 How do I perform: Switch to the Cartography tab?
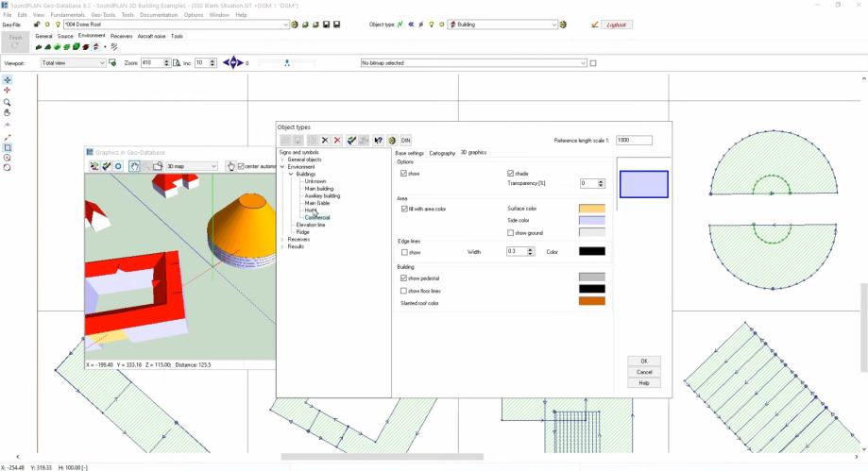pyautogui.click(x=442, y=152)
